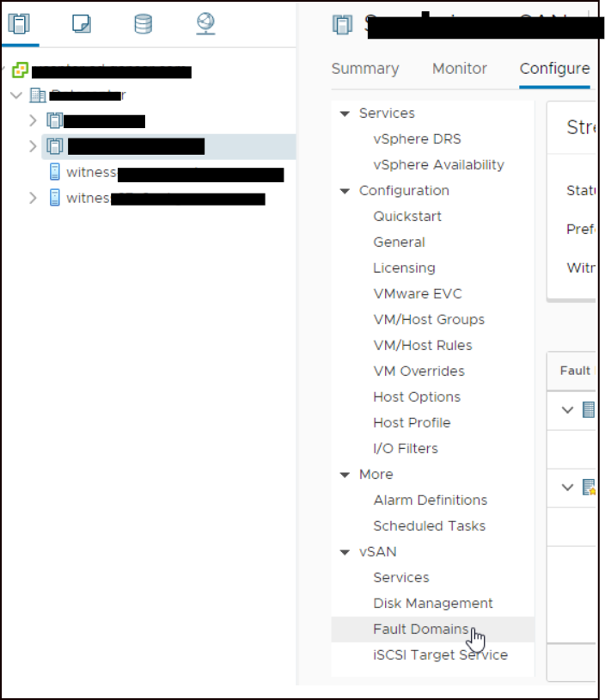The height and width of the screenshot is (700, 605).
Task: Click the first witness host icon
Action: 55,173
